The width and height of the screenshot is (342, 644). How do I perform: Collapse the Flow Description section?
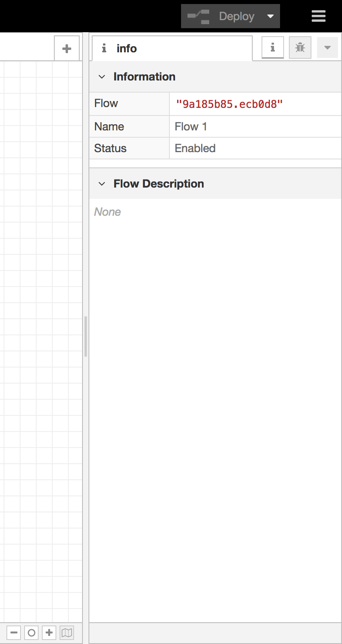[x=102, y=184]
